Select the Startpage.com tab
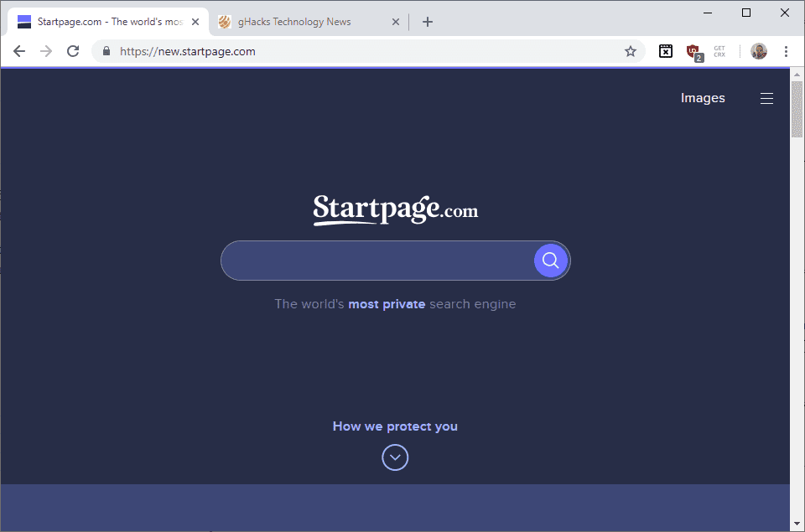The image size is (805, 532). [x=108, y=22]
